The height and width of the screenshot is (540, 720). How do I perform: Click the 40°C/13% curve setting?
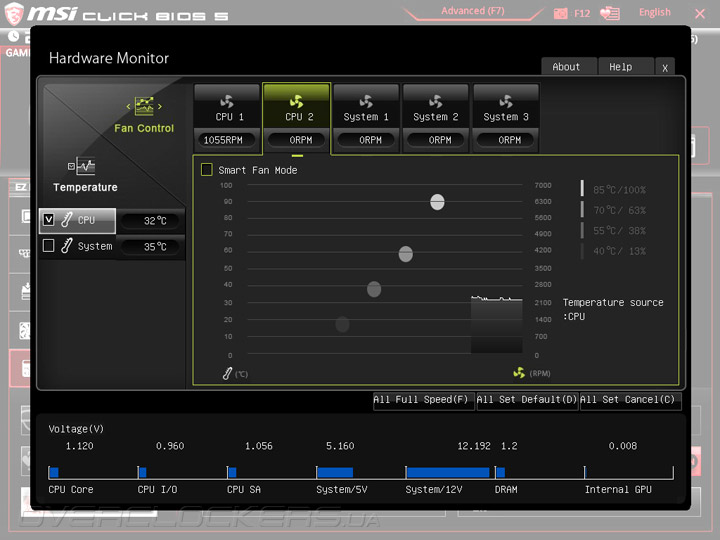[x=619, y=251]
